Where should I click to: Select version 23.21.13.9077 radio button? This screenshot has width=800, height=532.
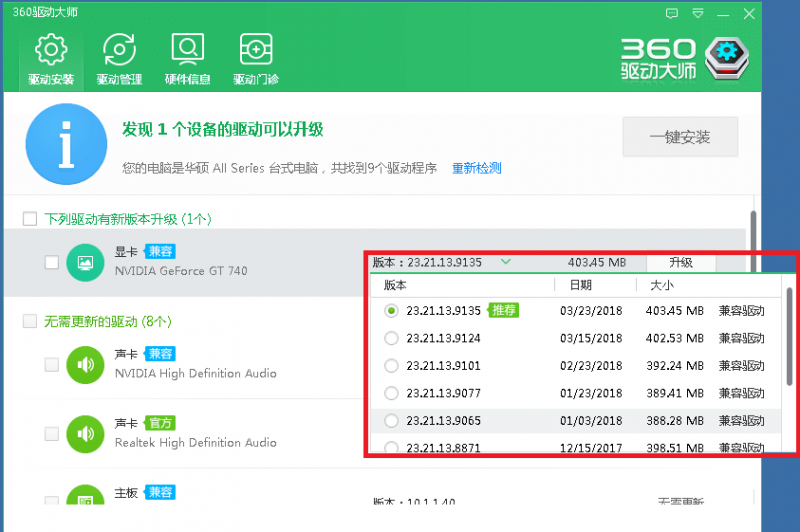pyautogui.click(x=391, y=393)
